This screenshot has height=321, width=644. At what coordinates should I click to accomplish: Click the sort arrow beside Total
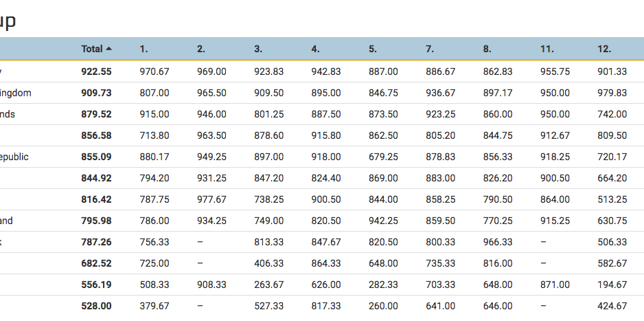coord(109,49)
